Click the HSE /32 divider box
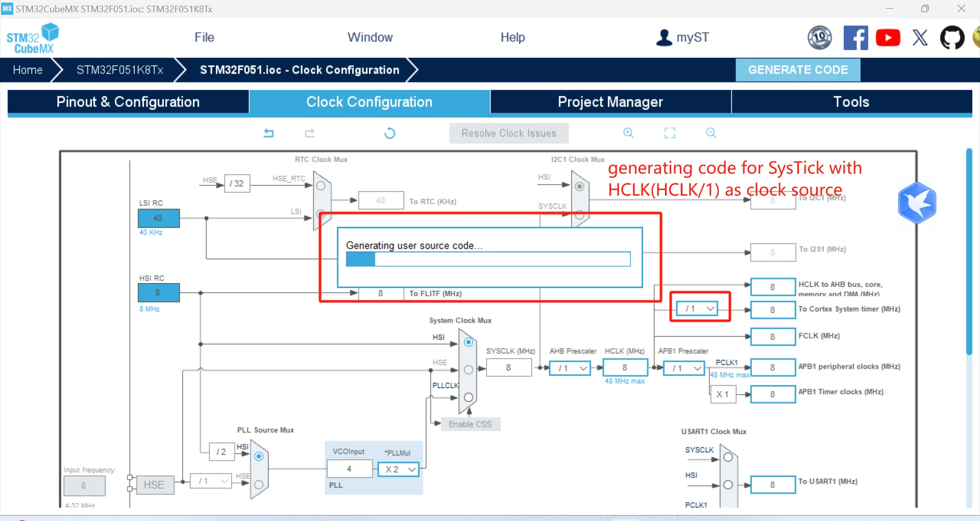Image resolution: width=980 pixels, height=521 pixels. 237,184
